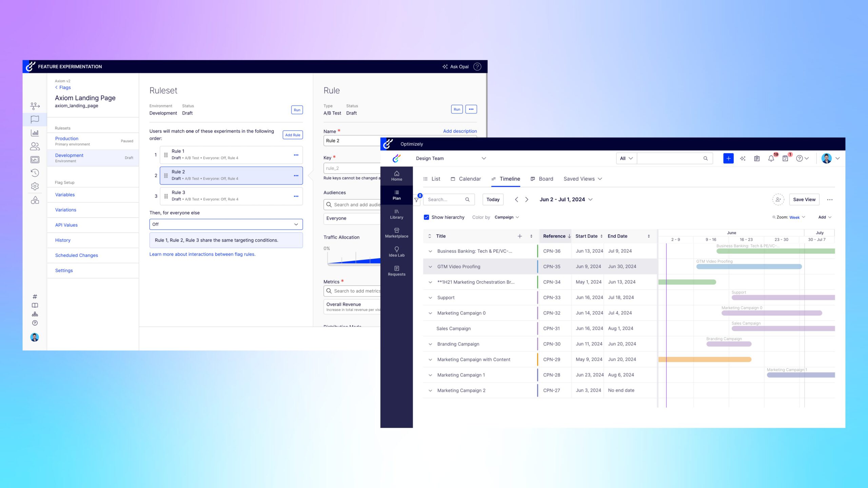868x488 pixels.
Task: Open the Ask Opal assistant
Action: coord(455,67)
